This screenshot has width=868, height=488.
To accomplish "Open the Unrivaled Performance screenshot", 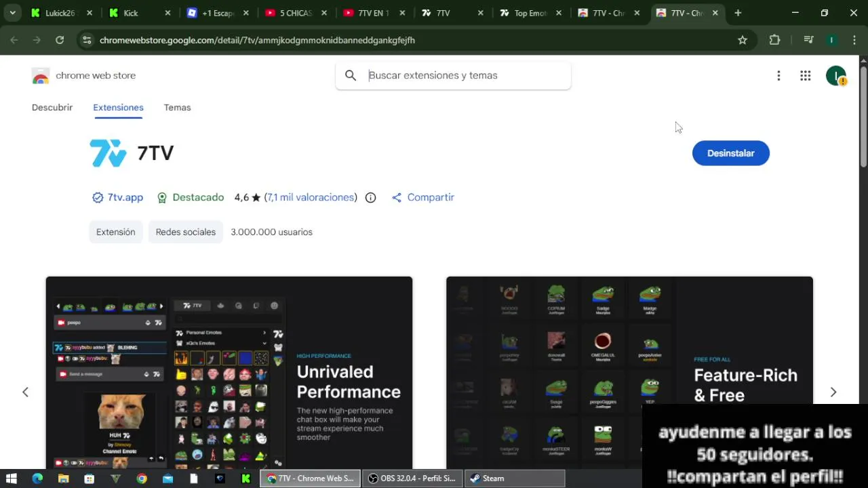I will coord(229,372).
